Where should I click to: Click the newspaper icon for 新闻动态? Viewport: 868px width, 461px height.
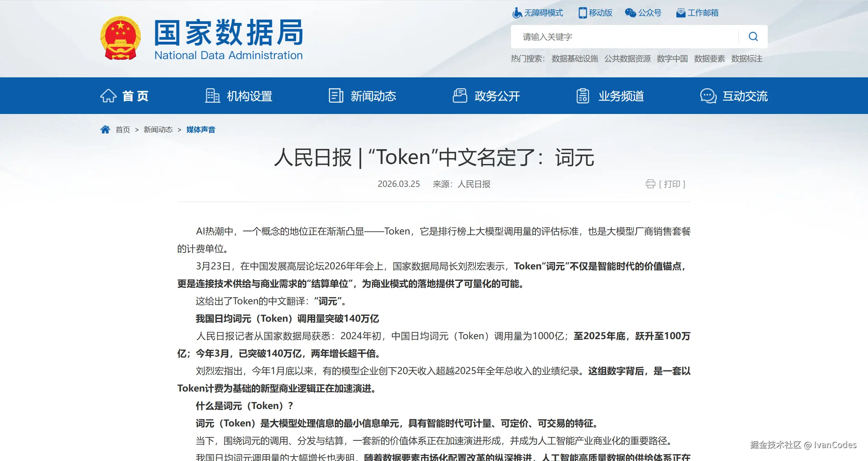tap(336, 96)
